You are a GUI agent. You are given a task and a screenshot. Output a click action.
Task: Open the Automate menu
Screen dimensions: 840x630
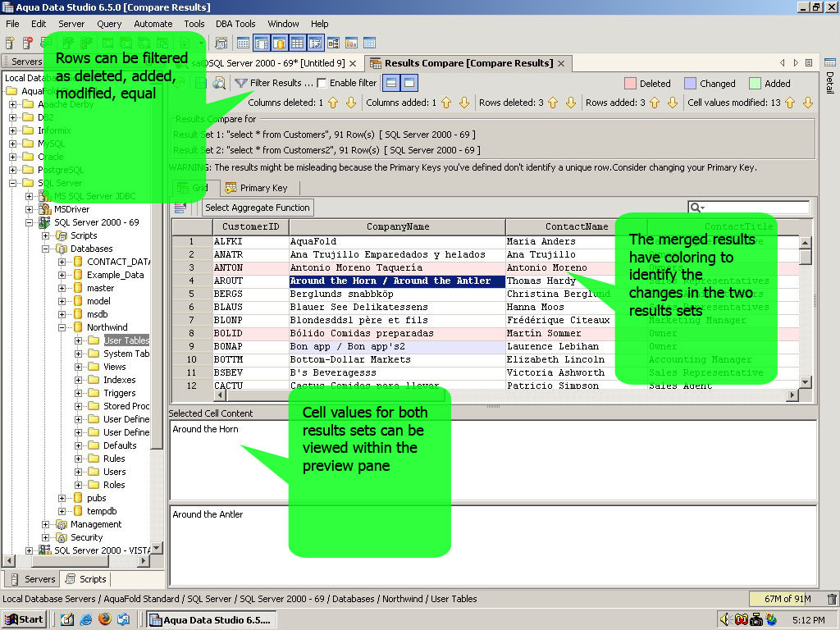153,24
